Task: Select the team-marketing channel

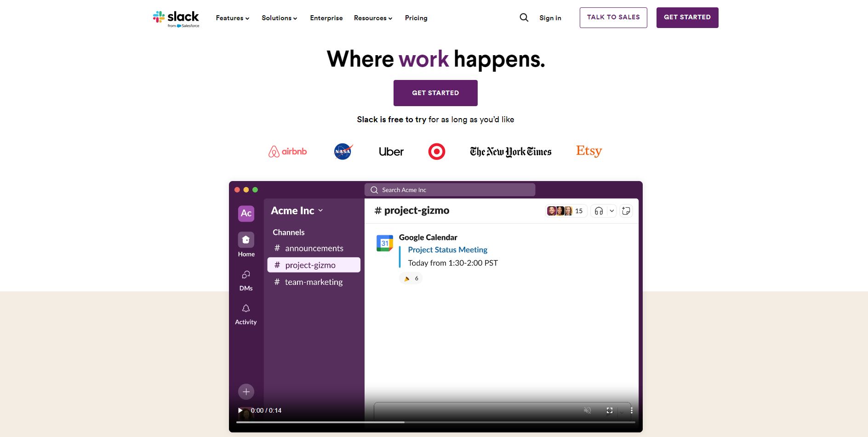Action: click(314, 282)
